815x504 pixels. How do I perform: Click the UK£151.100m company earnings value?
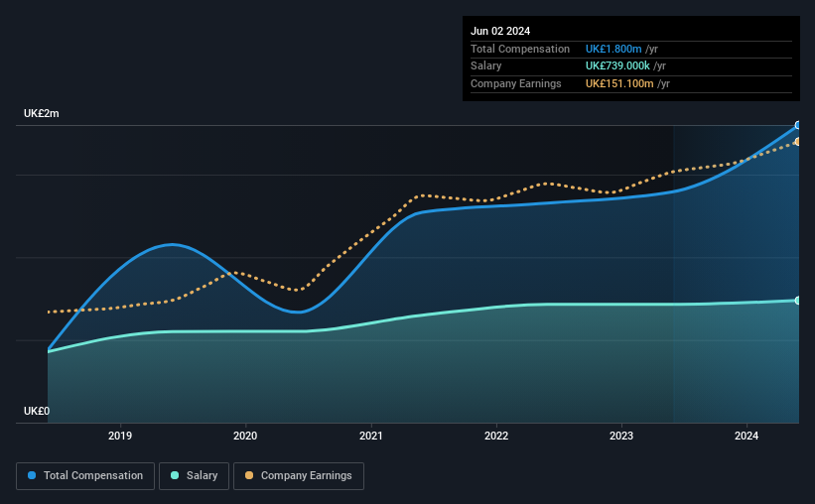pyautogui.click(x=619, y=83)
